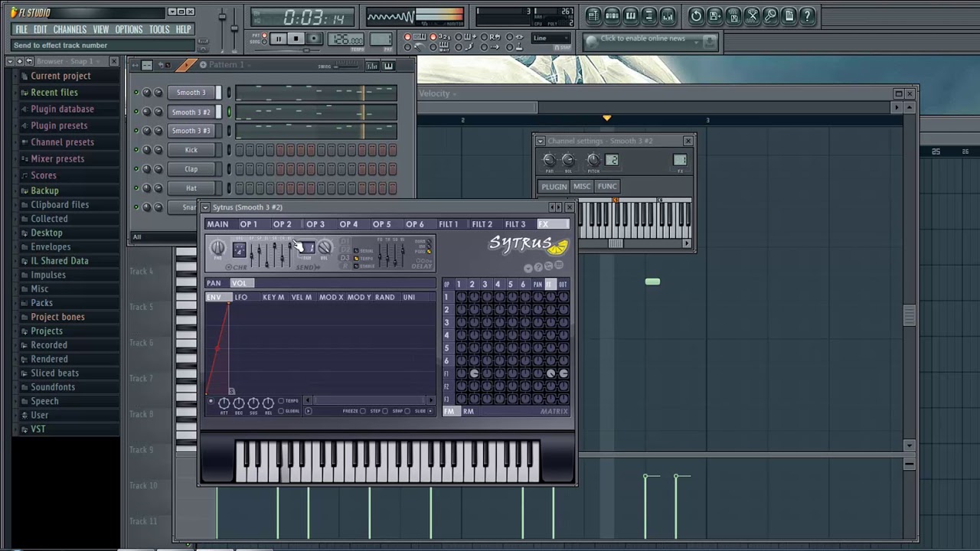Expand the IL Shared Data folder
Image resolution: width=980 pixels, height=551 pixels.
click(59, 261)
